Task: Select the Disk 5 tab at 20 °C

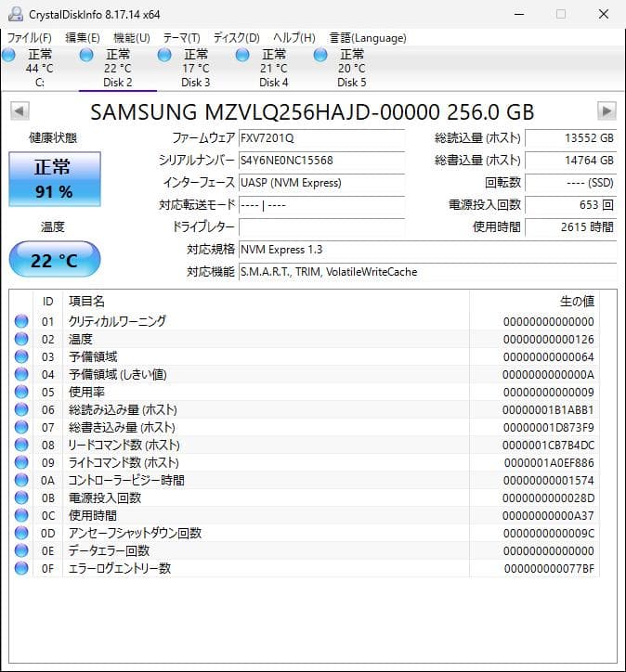Action: pos(352,68)
